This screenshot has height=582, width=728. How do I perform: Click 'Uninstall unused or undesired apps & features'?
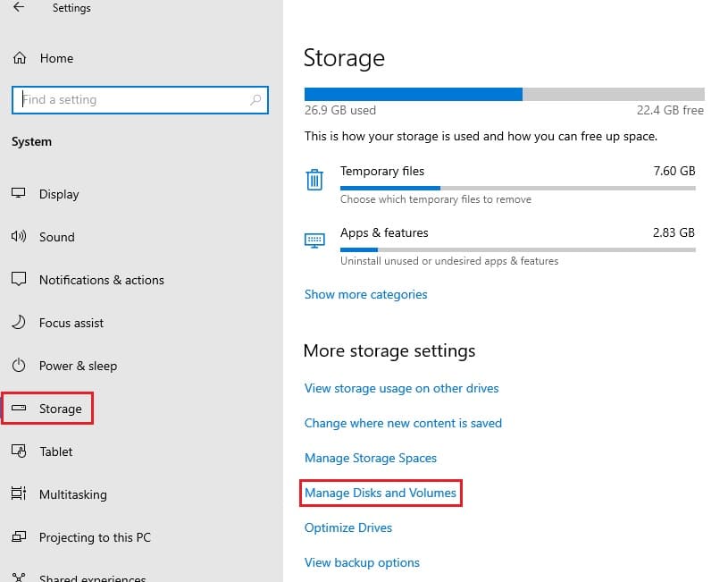tap(449, 261)
